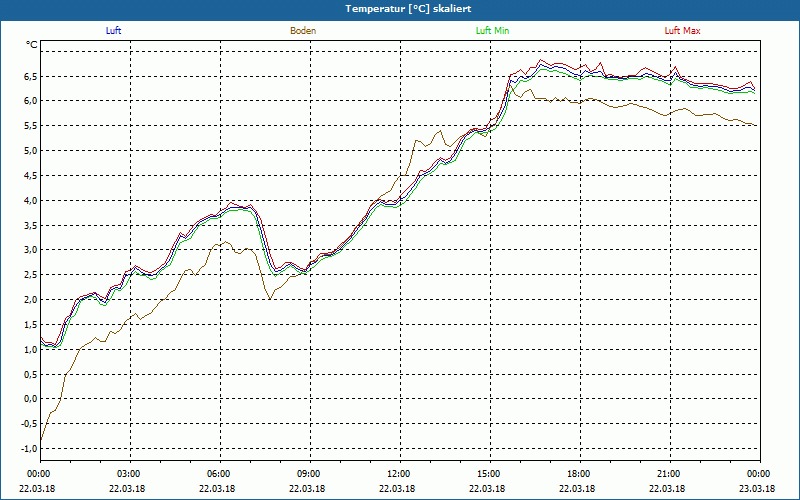This screenshot has width=800, height=500.
Task: Click the 1,5 value on the y-axis
Action: [30, 324]
